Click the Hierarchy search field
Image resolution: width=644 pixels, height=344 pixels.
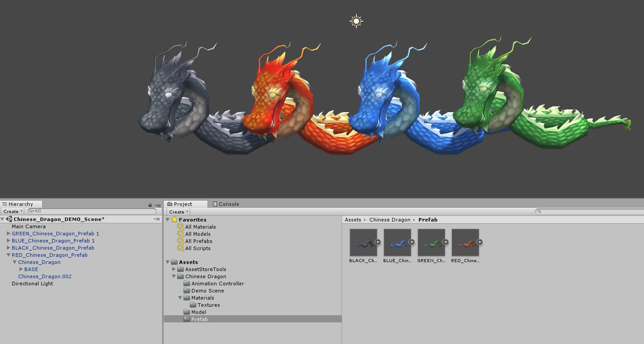pyautogui.click(x=92, y=211)
